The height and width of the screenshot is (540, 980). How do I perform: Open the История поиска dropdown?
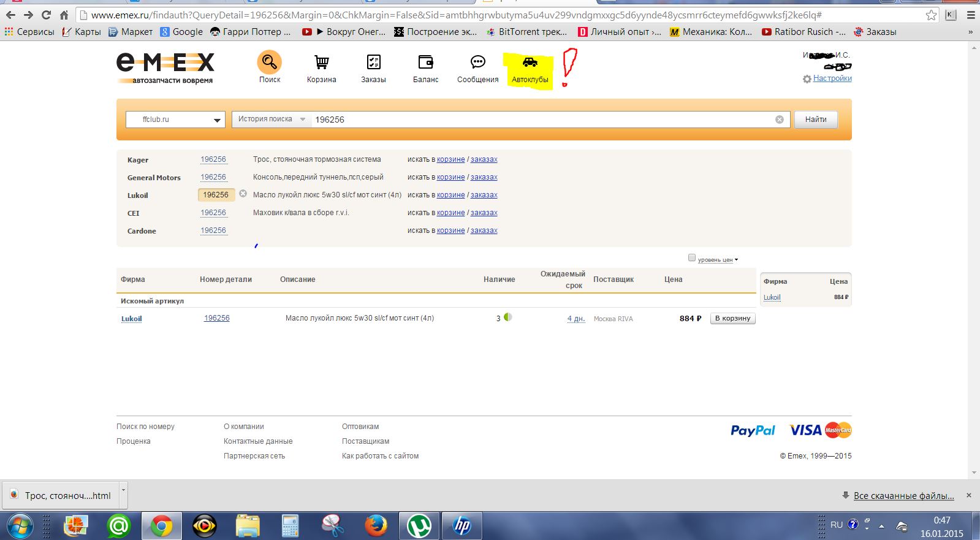(272, 119)
